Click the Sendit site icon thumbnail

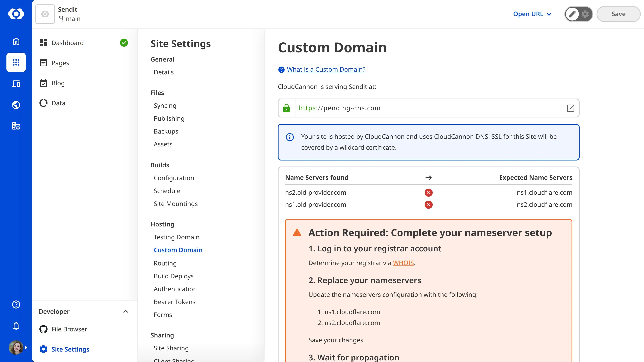pyautogui.click(x=45, y=14)
